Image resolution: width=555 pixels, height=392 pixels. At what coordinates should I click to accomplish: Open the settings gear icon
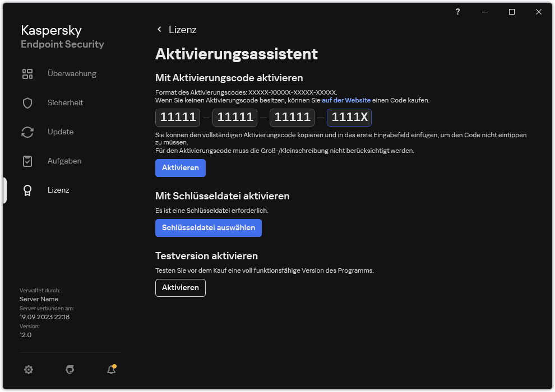[29, 370]
